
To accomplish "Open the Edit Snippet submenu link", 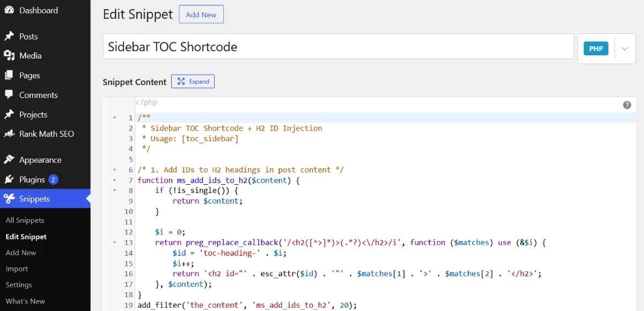I will (26, 236).
